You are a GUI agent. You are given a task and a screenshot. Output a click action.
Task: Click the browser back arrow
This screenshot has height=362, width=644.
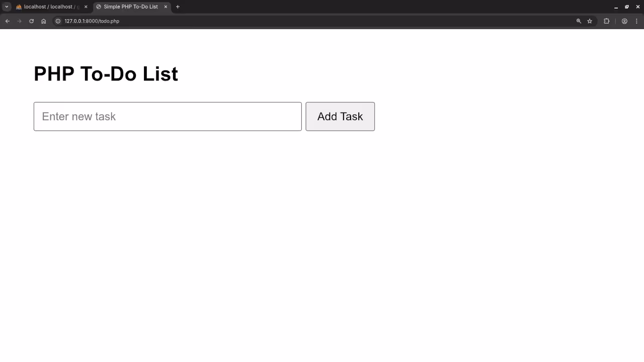[8, 21]
